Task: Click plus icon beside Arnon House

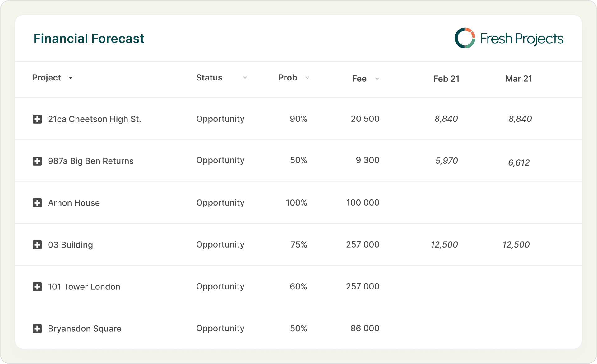Action: point(37,203)
